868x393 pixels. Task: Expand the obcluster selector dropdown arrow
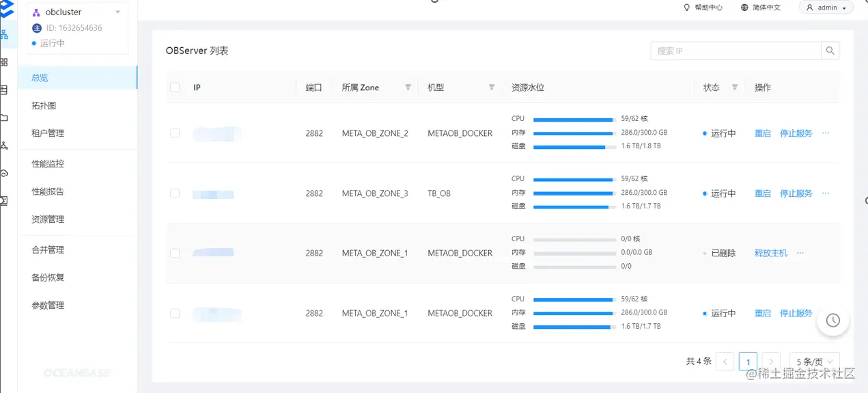coord(117,12)
